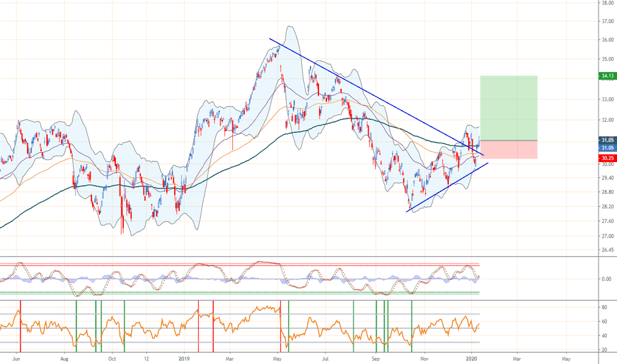Viewport: 617px width, 364px height.
Task: Click the 28.80 price axis label
Action: click(608, 192)
